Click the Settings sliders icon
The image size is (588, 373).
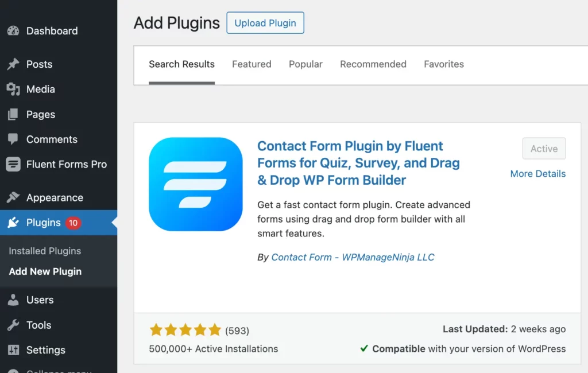(13, 349)
